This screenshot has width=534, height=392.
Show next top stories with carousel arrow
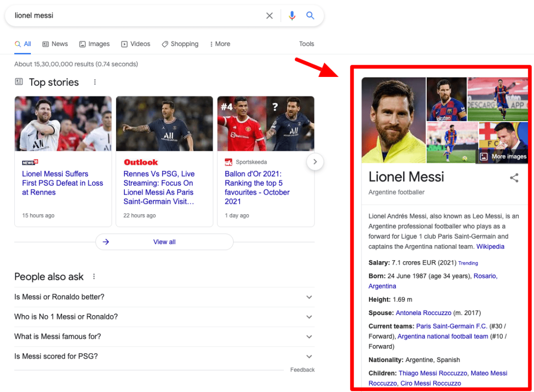coord(315,162)
